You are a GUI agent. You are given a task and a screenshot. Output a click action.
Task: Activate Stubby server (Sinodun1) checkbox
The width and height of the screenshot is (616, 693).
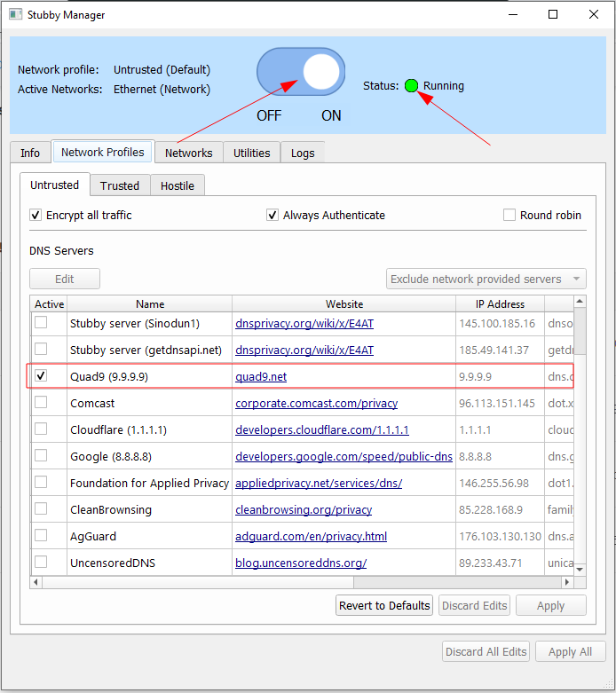(x=41, y=323)
